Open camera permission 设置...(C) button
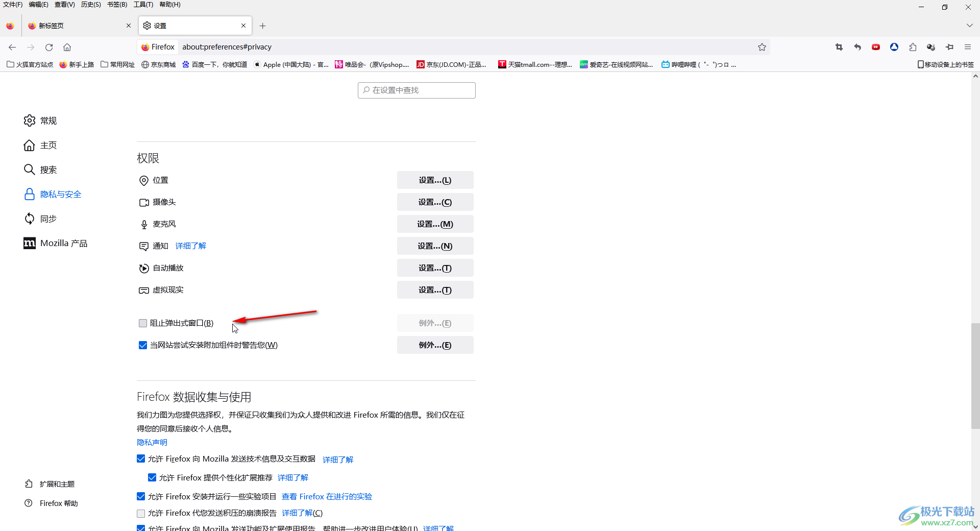 [435, 202]
